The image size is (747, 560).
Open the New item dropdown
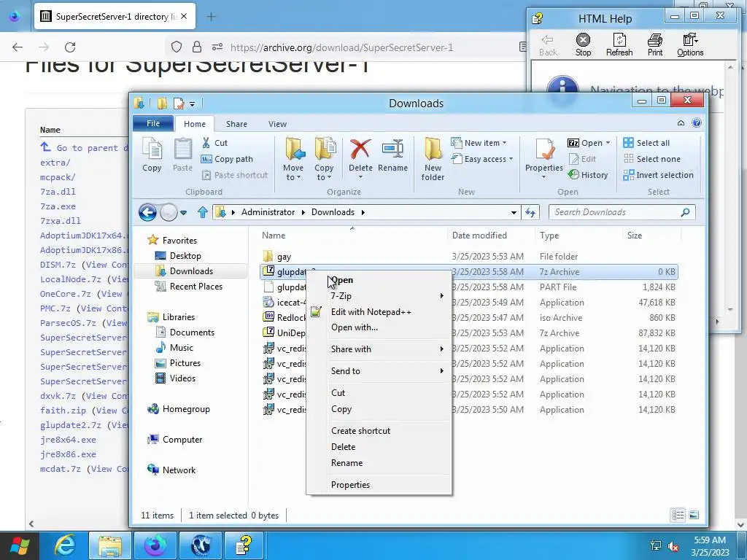(x=479, y=143)
